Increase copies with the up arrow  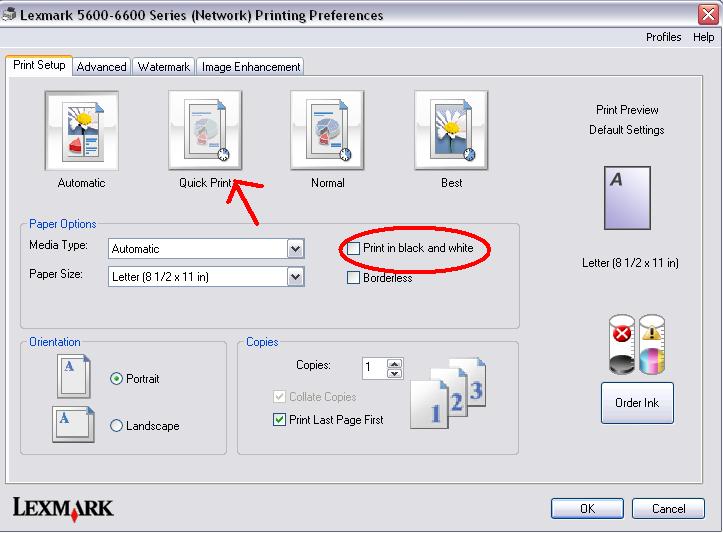pos(394,363)
